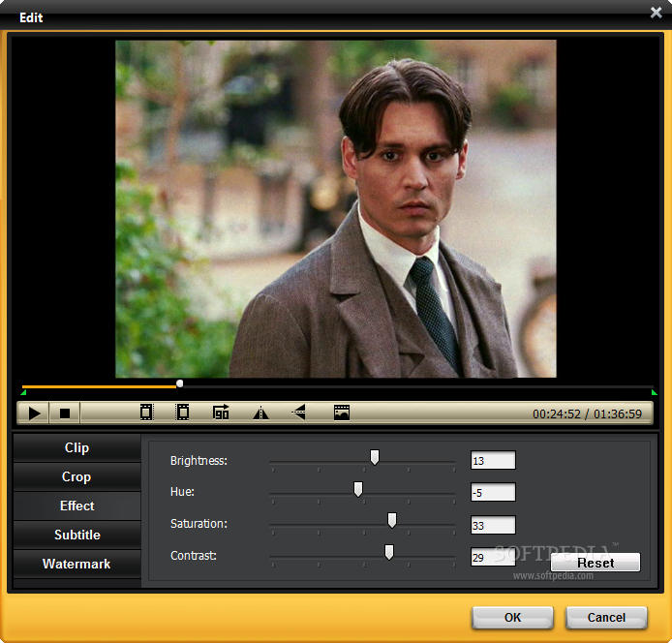The height and width of the screenshot is (643, 672).
Task: Focus the Saturation value field
Action: point(493,525)
